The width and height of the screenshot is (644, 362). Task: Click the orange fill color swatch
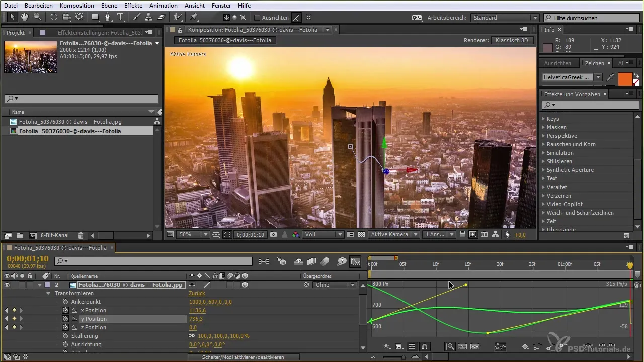tap(624, 79)
